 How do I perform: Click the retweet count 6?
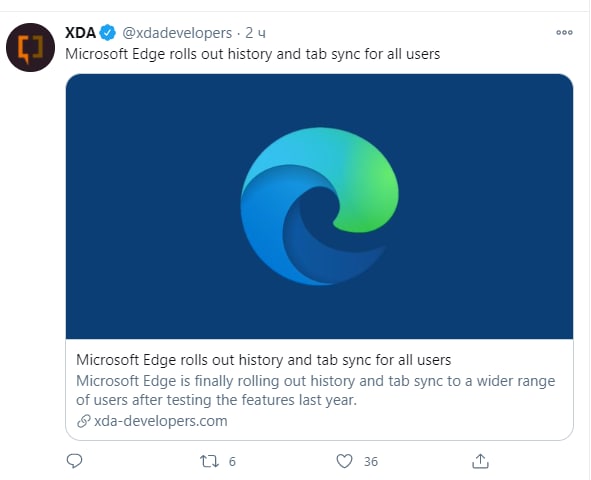(232, 462)
